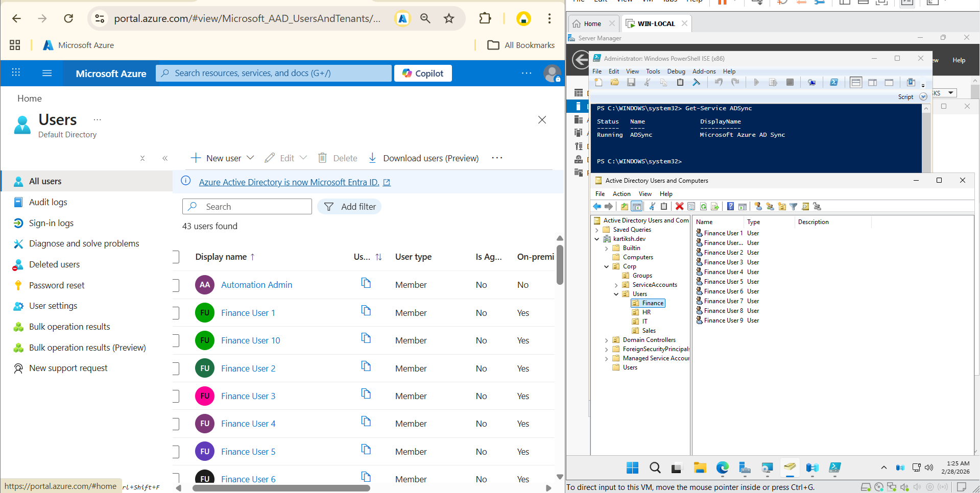Open Add-ons menu in PowerShell ISE

coord(704,71)
